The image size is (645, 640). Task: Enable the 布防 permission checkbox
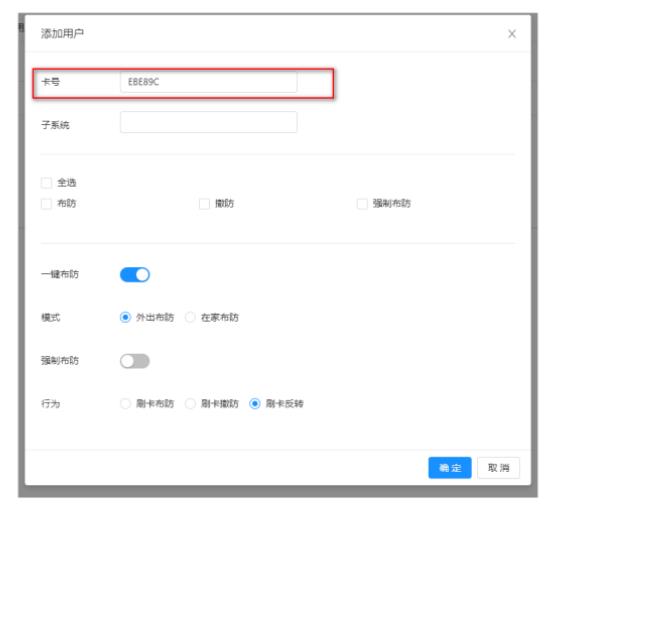[x=47, y=203]
